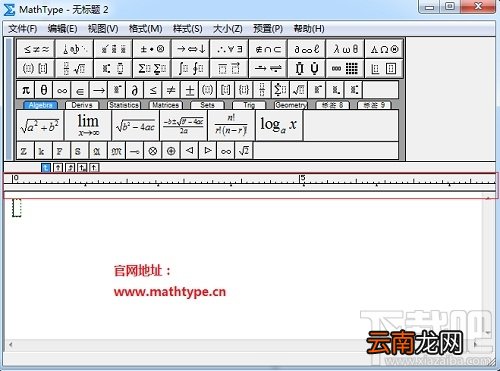Switch to the Derivs tab
Screen dimensions: 500x371
[82, 105]
